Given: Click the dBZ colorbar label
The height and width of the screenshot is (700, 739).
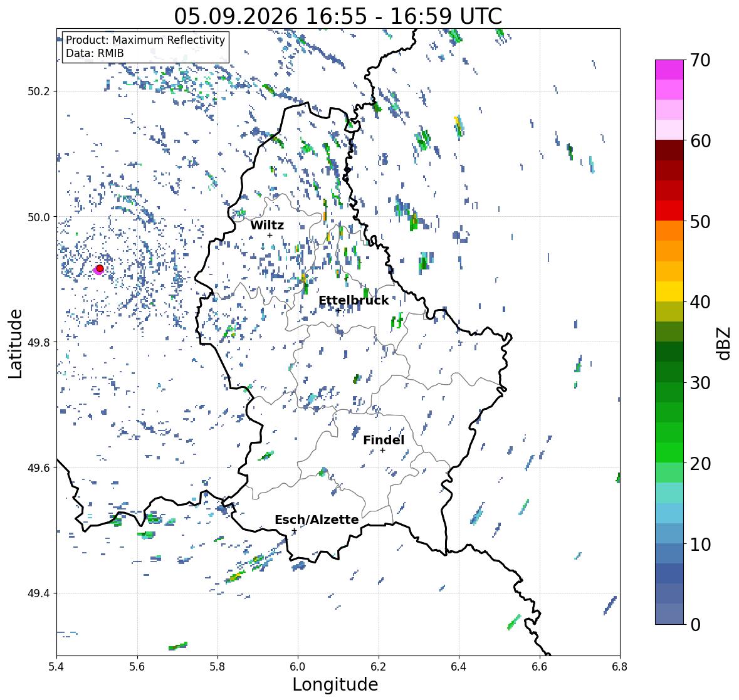Looking at the screenshot, I should [x=725, y=343].
